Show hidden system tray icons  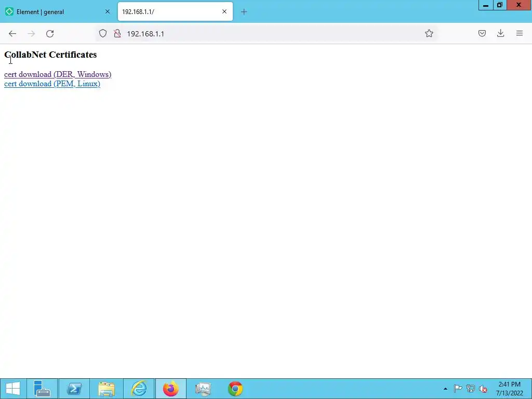coord(445,389)
